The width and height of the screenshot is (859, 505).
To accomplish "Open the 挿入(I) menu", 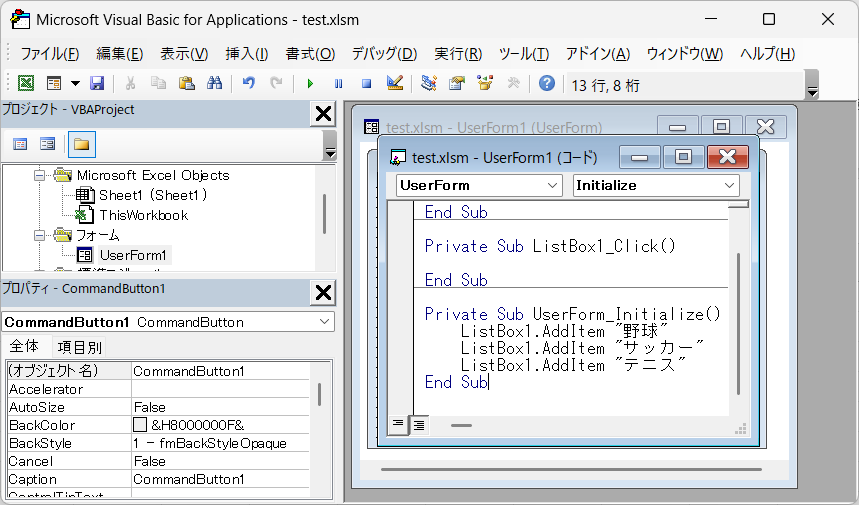I will (x=247, y=54).
